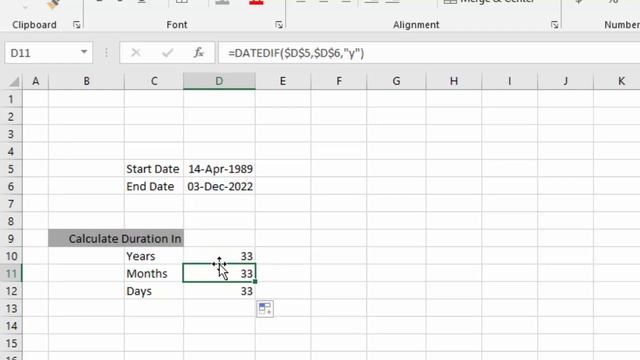The width and height of the screenshot is (640, 360).
Task: Select the Years value cell showing 33
Action: pos(220,256)
